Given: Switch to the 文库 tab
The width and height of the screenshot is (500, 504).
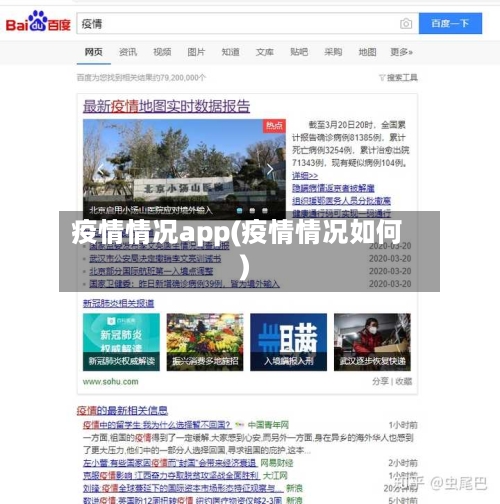Looking at the screenshot, I should [x=265, y=52].
